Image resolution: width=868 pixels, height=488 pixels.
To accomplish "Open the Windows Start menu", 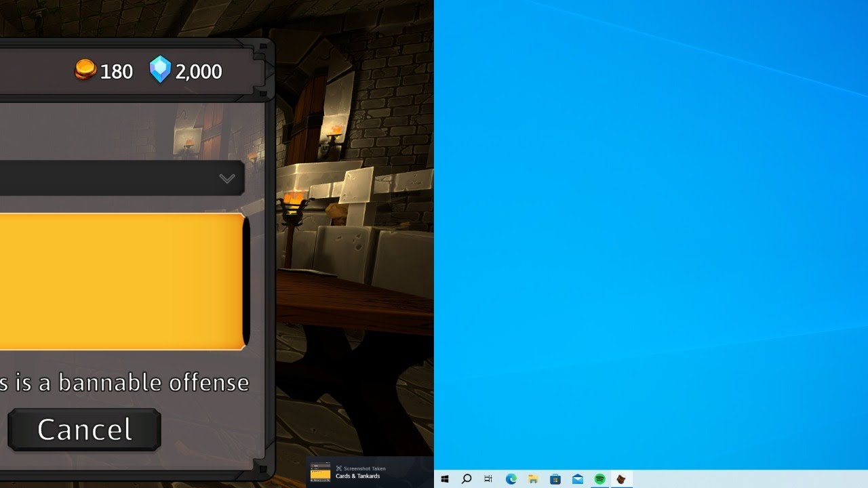I will 445,479.
